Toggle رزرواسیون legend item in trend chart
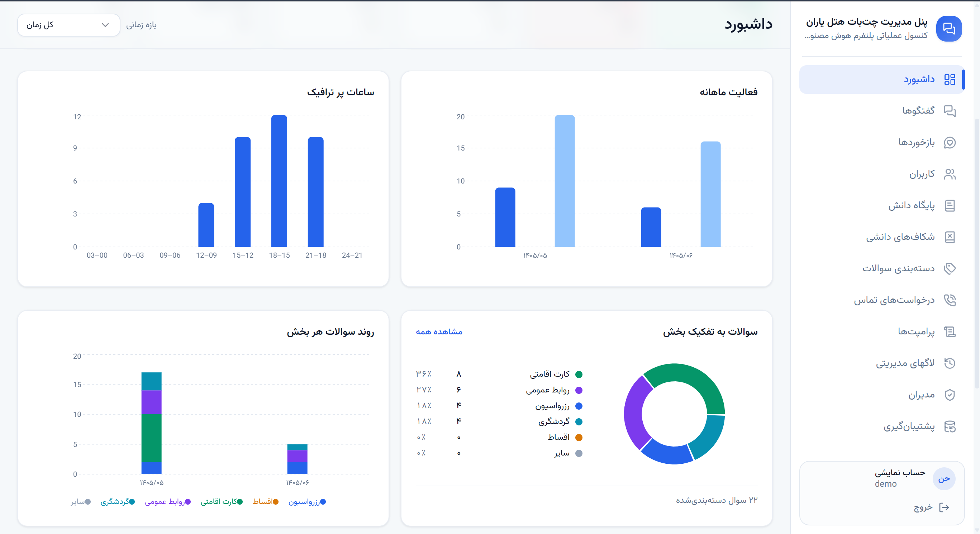980x534 pixels. pyautogui.click(x=307, y=502)
